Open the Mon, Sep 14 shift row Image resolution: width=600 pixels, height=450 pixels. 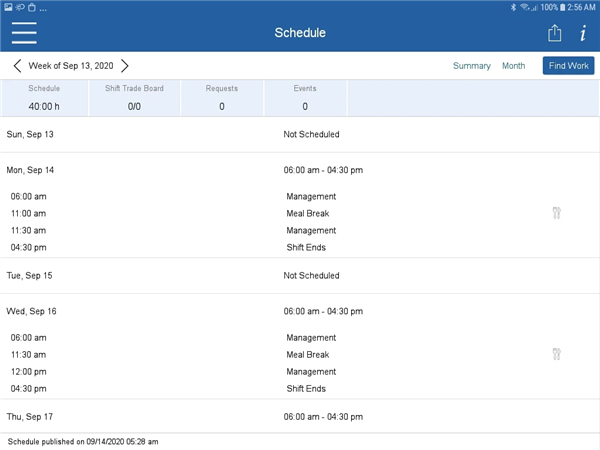tap(300, 170)
